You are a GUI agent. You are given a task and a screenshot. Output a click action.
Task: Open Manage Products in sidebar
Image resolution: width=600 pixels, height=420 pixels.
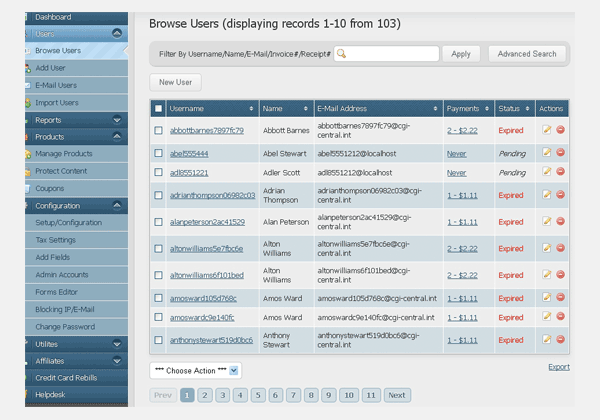77,154
